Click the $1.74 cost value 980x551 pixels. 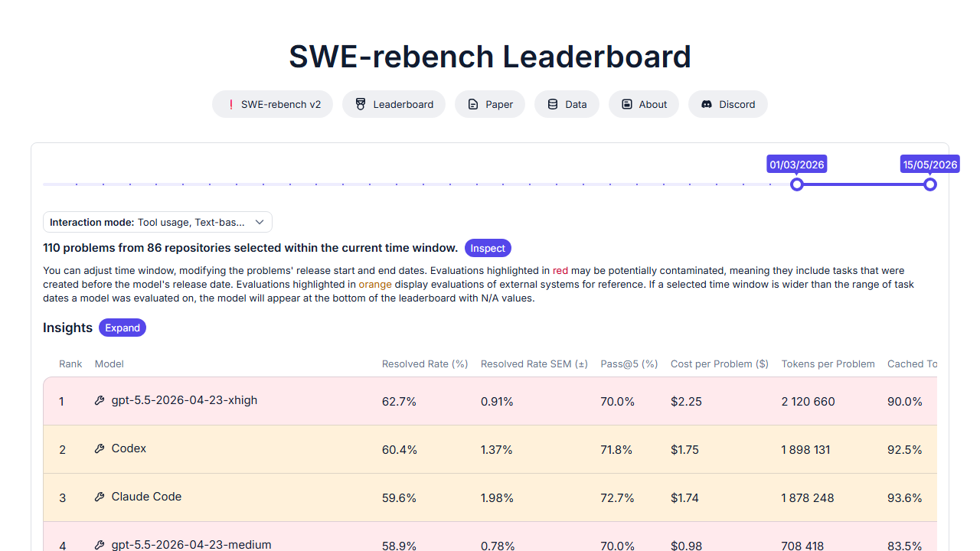tap(684, 497)
